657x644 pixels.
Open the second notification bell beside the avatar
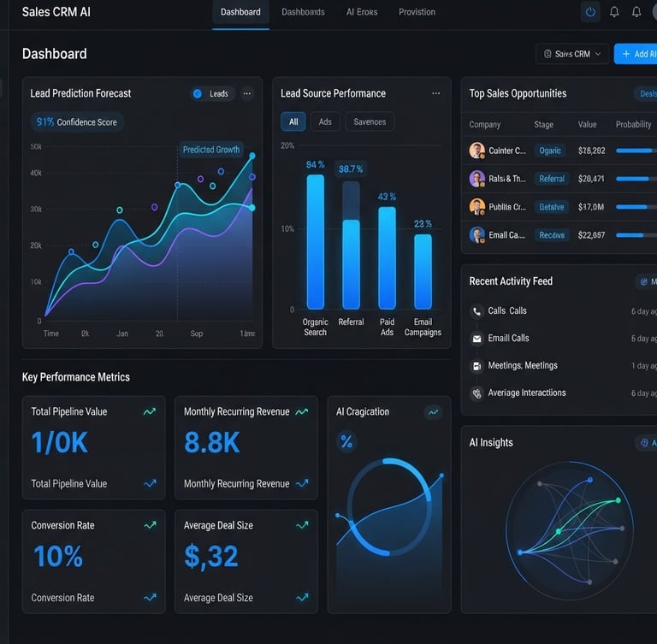[x=636, y=12]
